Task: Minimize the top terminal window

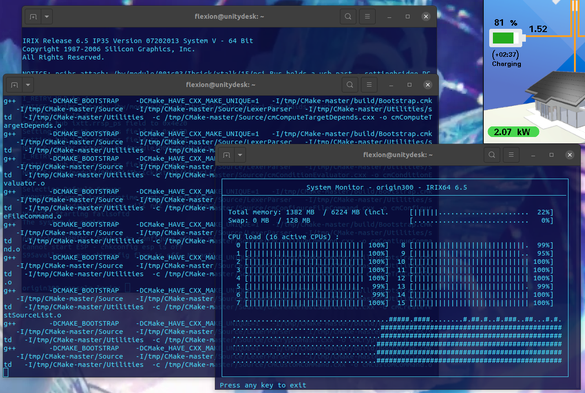Action: (389, 17)
